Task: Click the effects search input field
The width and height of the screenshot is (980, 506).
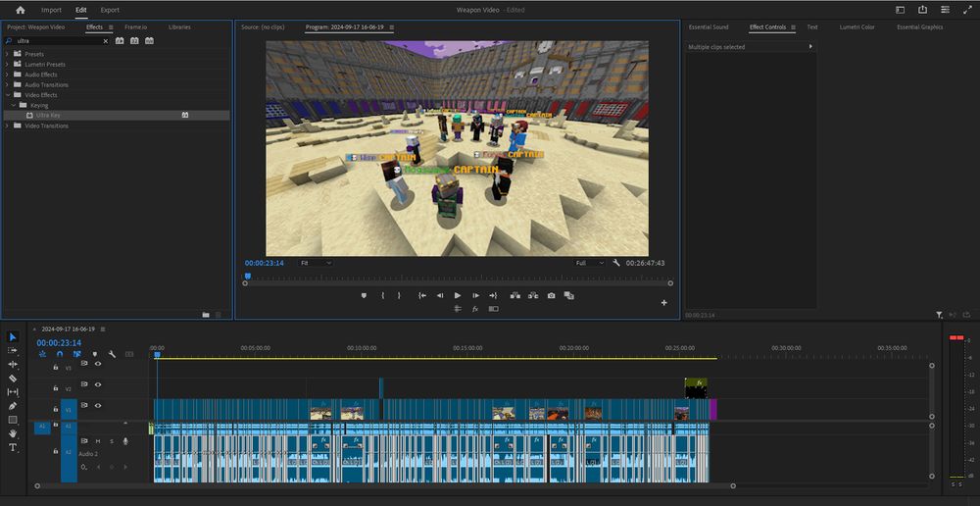Action: click(x=56, y=40)
